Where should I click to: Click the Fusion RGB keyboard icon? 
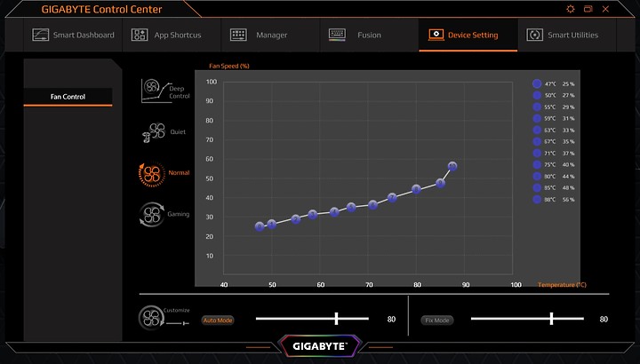click(337, 35)
